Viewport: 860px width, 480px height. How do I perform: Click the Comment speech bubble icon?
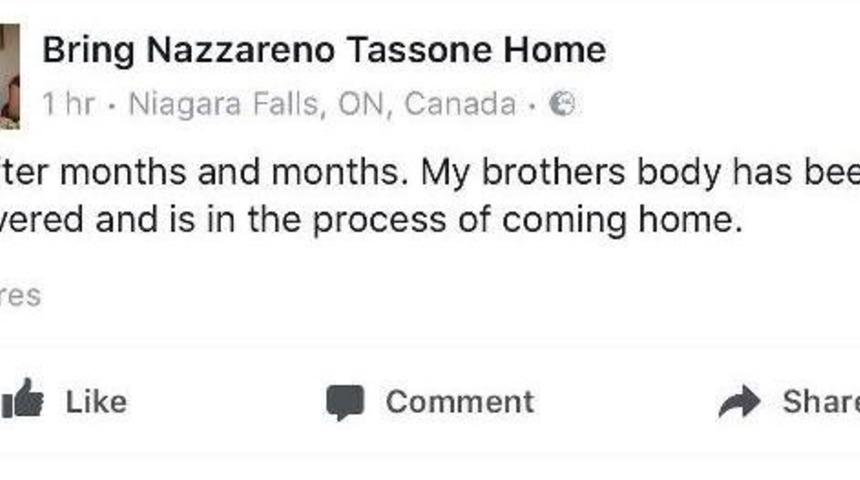[x=345, y=402]
